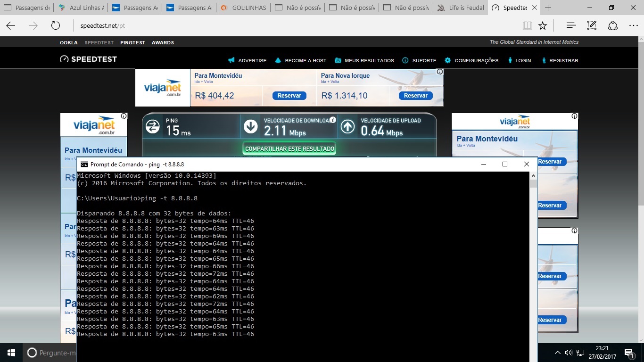Image resolution: width=644 pixels, height=362 pixels.
Task: Refresh the speedtest.net page
Action: pos(55,26)
